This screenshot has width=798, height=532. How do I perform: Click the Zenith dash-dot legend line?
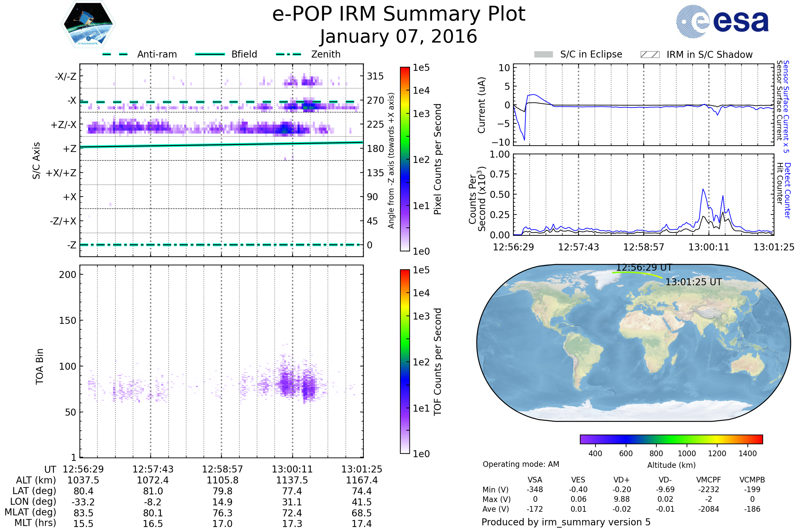pyautogui.click(x=288, y=54)
